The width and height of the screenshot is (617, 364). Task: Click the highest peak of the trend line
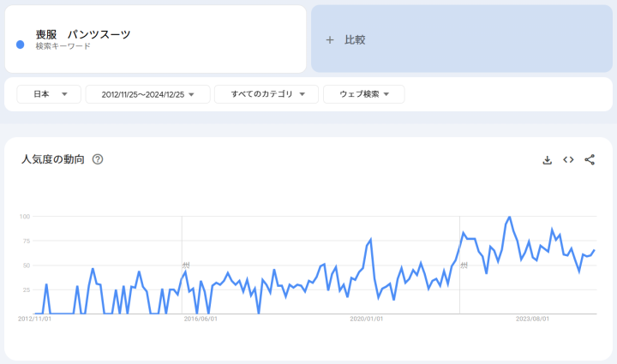510,218
